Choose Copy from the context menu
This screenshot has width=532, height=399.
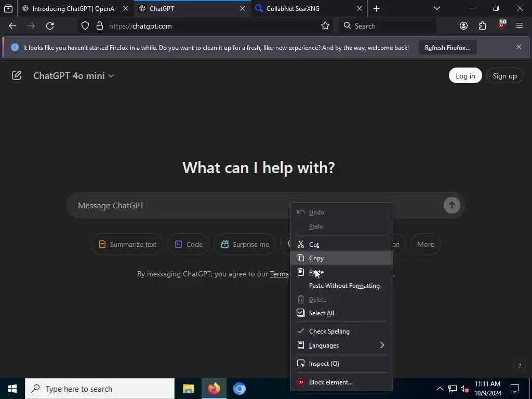(342, 258)
